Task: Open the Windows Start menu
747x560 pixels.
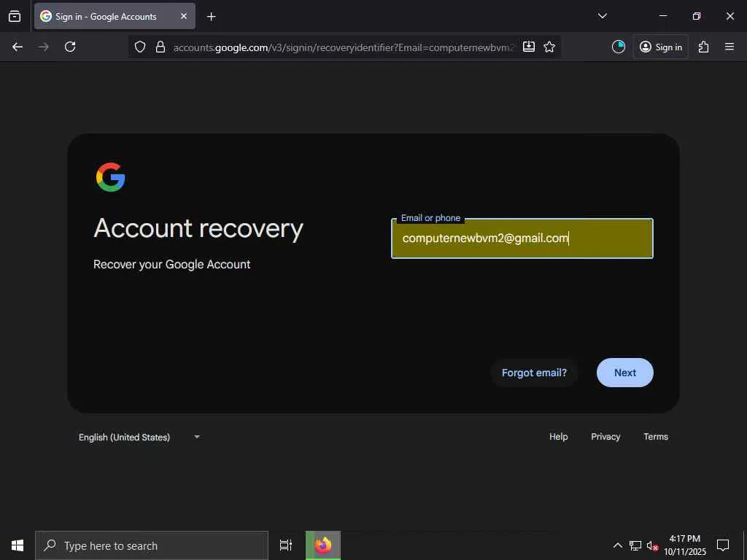Action: tap(18, 545)
